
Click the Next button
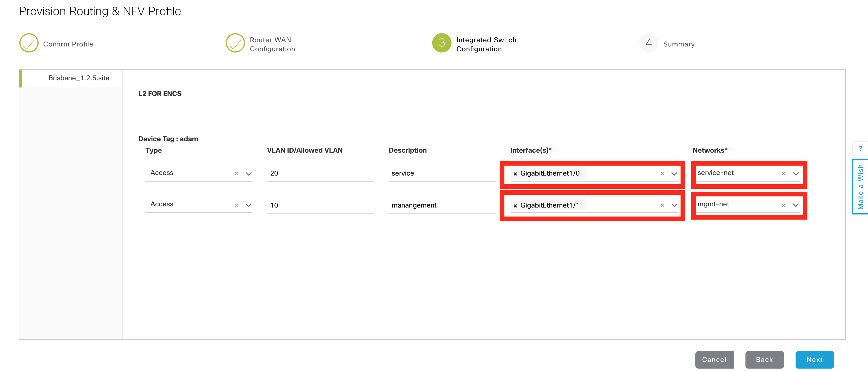point(814,360)
